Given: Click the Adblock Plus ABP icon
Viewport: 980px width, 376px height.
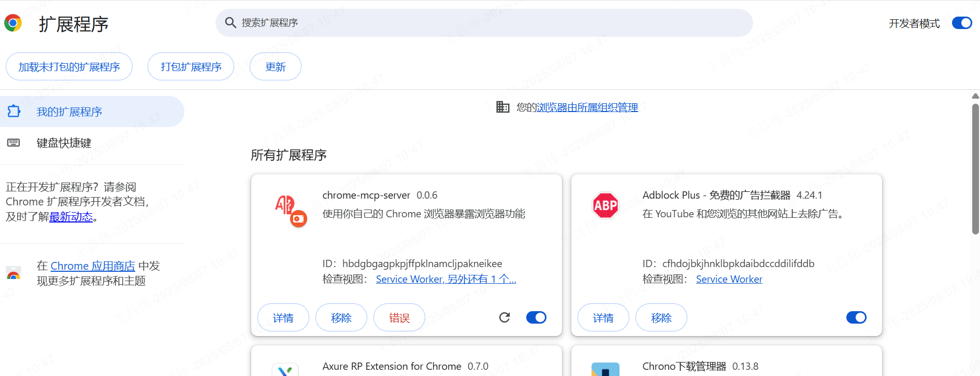Looking at the screenshot, I should point(605,205).
